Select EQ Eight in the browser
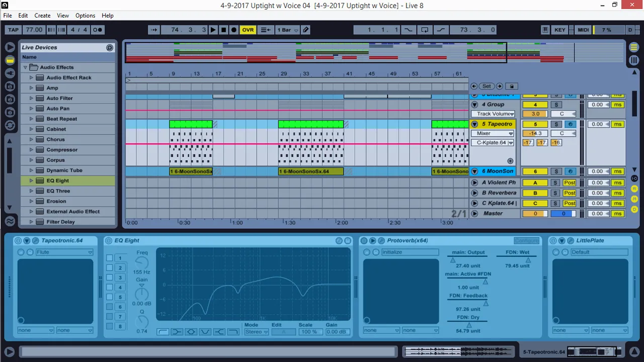This screenshot has height=362, width=644. pos(68,180)
